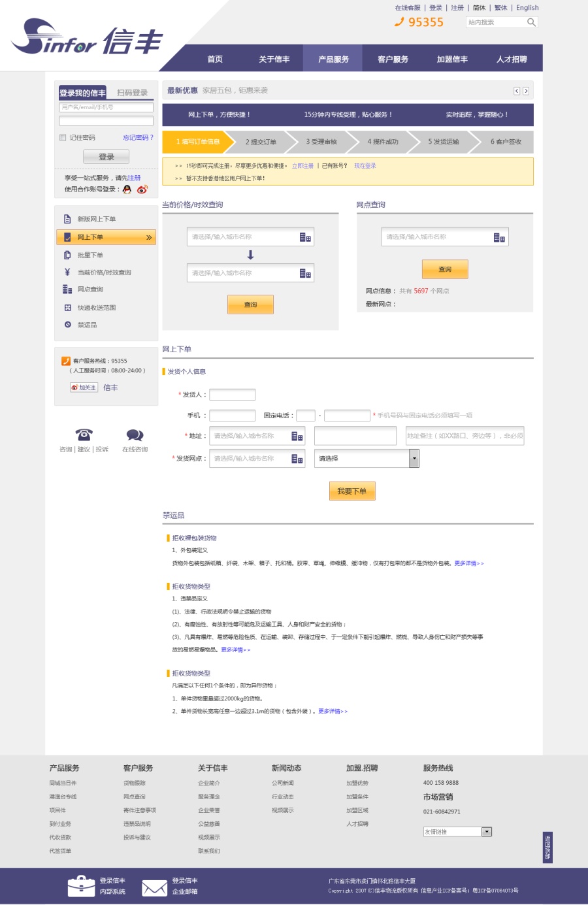588x905 pixels.
Task: Switch to the 扫码登录 tab
Action: [132, 93]
